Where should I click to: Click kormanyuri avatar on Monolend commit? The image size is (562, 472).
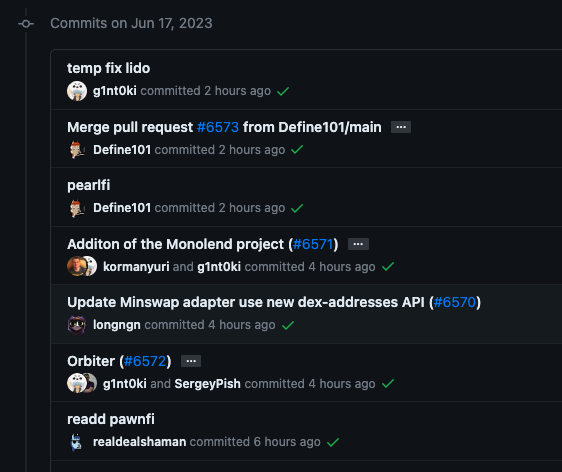76,266
